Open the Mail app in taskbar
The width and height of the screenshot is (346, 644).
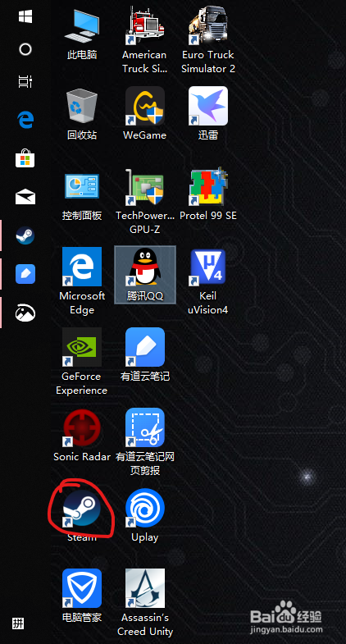(x=25, y=197)
